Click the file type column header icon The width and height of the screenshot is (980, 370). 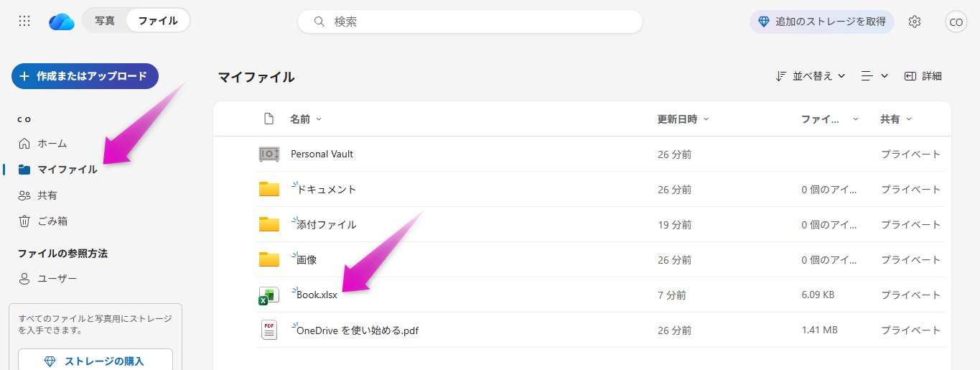coord(269,119)
